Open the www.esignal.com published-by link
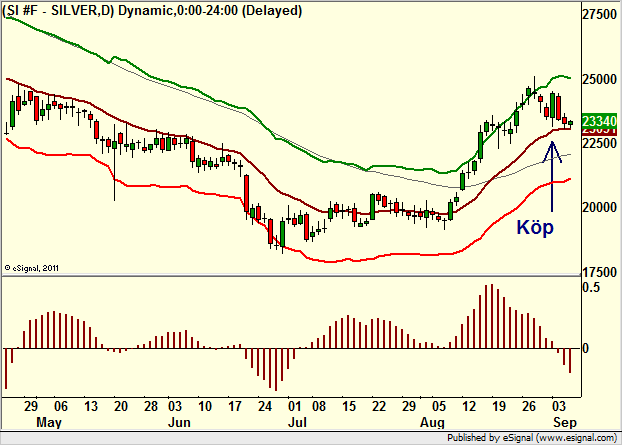 tap(577, 438)
